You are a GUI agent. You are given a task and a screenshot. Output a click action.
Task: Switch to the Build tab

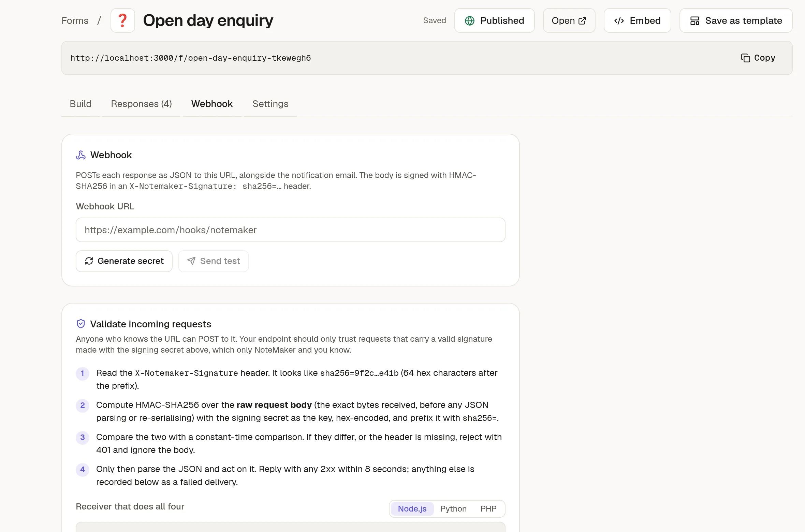click(80, 104)
